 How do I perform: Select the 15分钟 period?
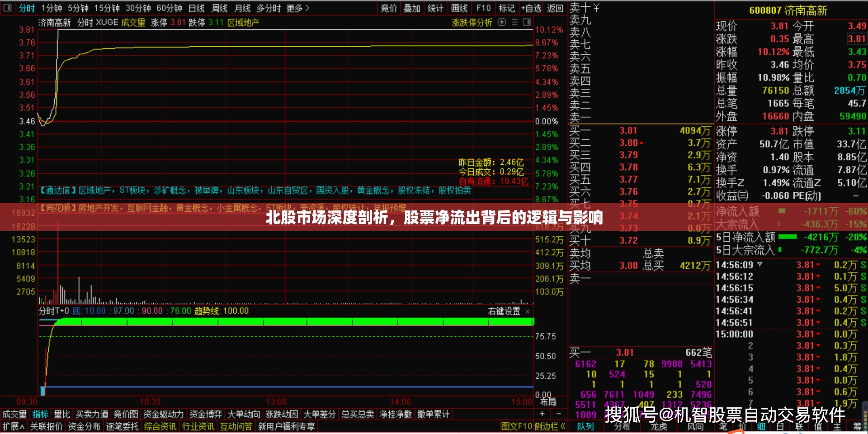107,8
